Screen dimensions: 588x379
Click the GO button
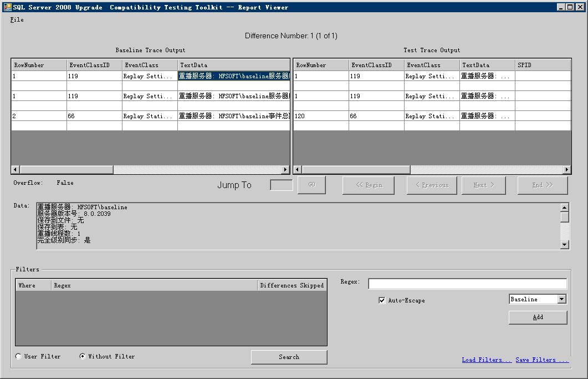pos(311,185)
